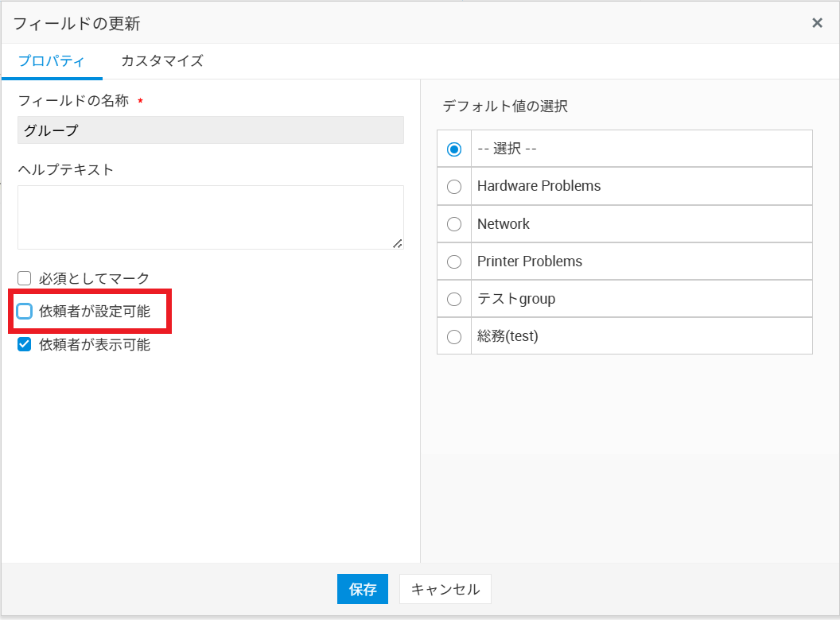Image resolution: width=840 pixels, height=620 pixels.
Task: Select the -- 選択 -- radio button
Action: tap(454, 149)
